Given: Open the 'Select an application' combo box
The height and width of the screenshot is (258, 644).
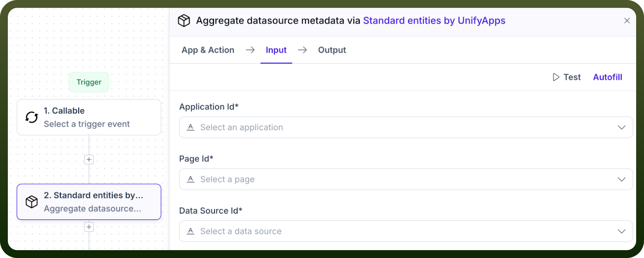Looking at the screenshot, I should [x=406, y=127].
